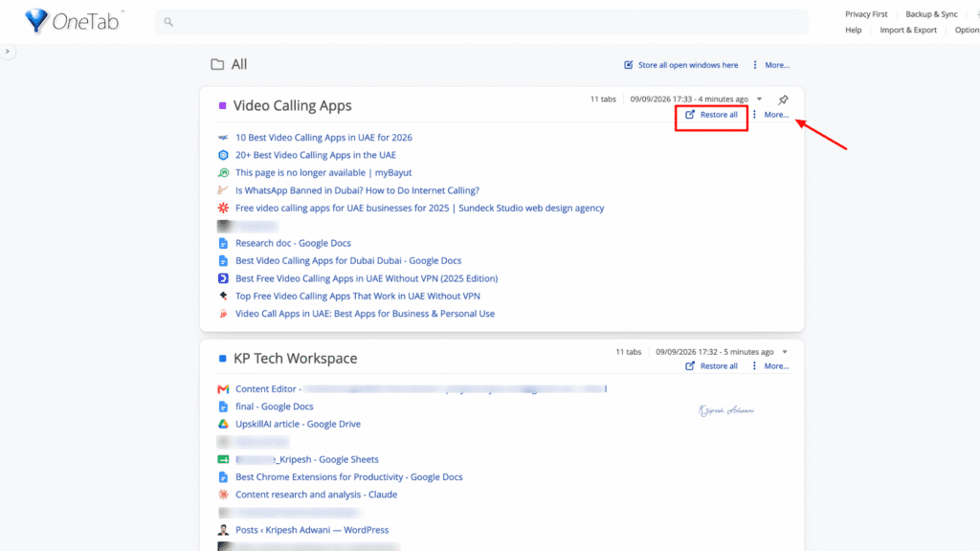The image size is (980, 551).
Task: Restore all tabs in KP Tech Workspace
Action: coord(711,366)
